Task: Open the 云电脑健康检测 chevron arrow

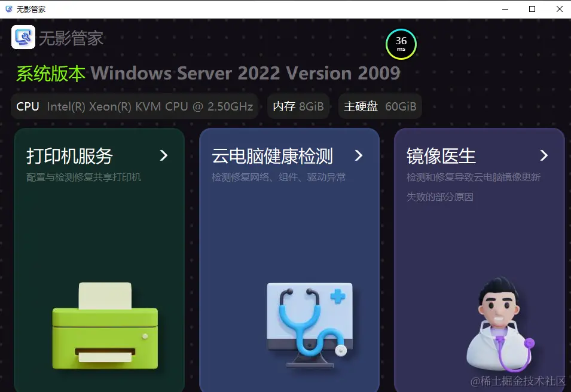Action: (359, 155)
